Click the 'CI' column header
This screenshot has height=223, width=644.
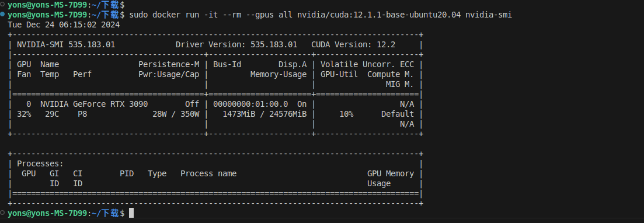click(78, 173)
